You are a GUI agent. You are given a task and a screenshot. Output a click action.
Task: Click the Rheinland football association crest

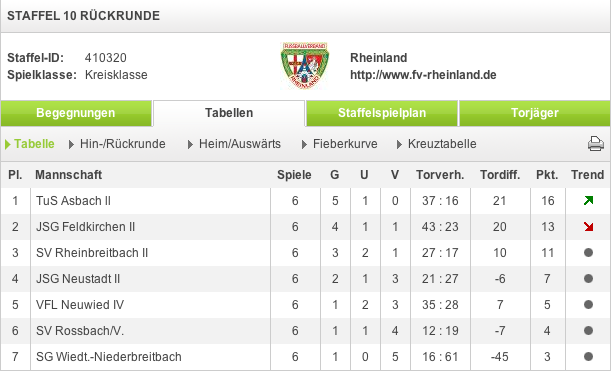(x=305, y=66)
